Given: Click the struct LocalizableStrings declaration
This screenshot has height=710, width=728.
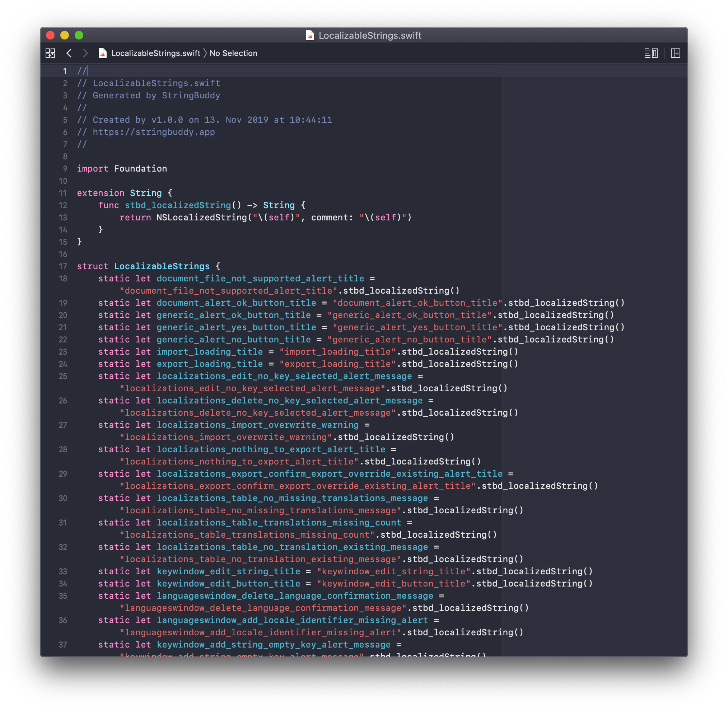Looking at the screenshot, I should (x=162, y=266).
